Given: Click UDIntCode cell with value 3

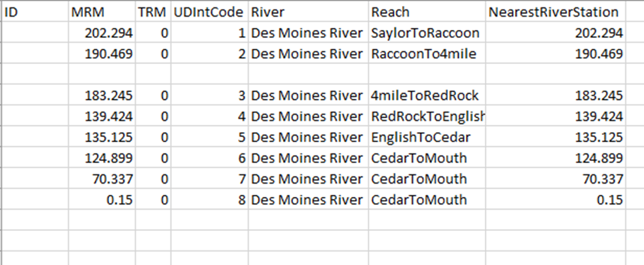Looking at the screenshot, I should pos(209,95).
